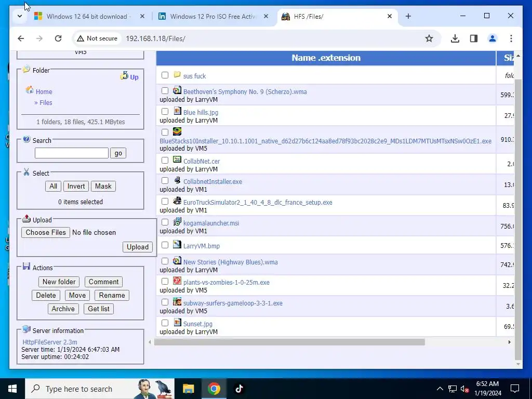Open the Chrome three-dot menu
Viewport: 532px width, 399px height.
511,38
